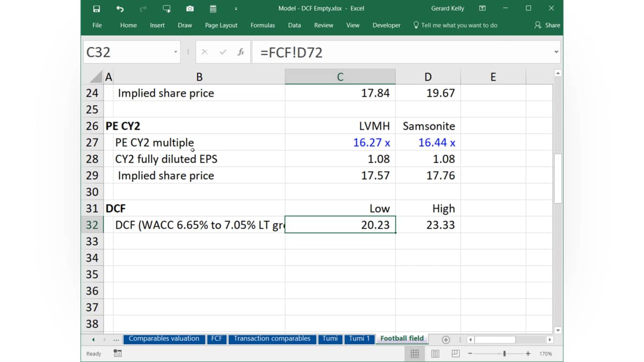Select column C header
The height and width of the screenshot is (362, 644).
tap(340, 77)
